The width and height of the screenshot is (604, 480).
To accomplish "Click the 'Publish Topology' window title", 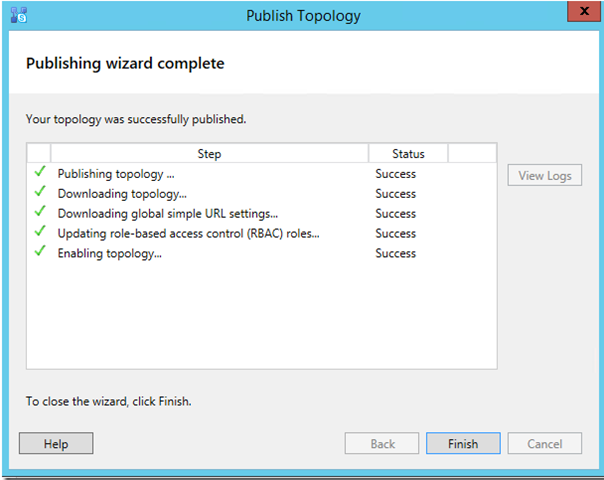I will [x=304, y=16].
